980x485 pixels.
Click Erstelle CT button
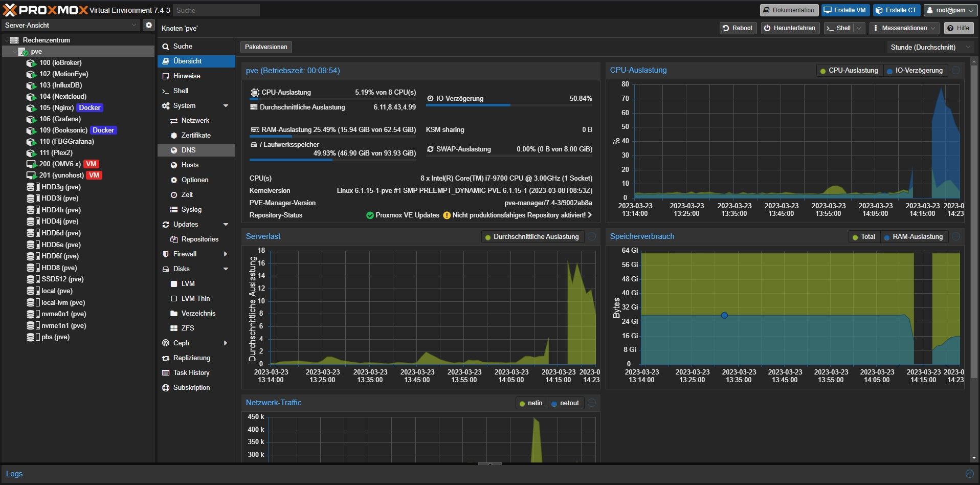point(897,10)
